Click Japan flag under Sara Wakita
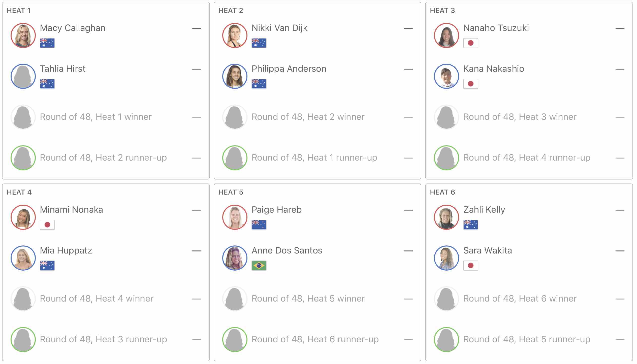This screenshot has height=364, width=637. click(x=470, y=266)
